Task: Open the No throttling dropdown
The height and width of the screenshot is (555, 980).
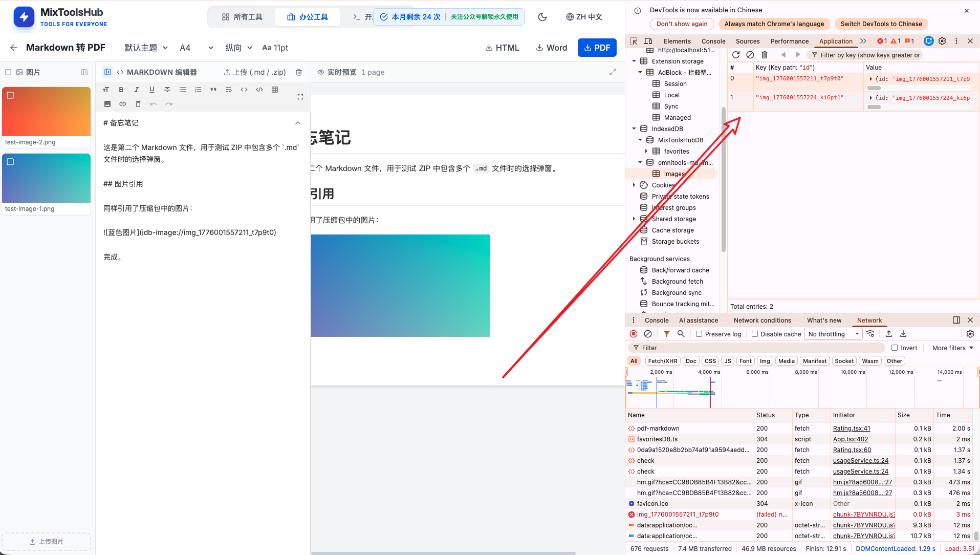Action: [833, 334]
